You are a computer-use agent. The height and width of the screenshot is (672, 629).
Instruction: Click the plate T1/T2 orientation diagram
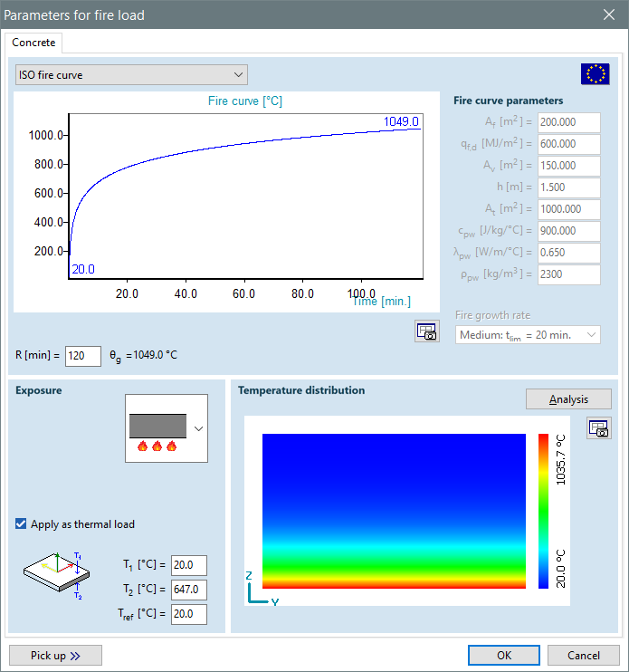pos(56,575)
